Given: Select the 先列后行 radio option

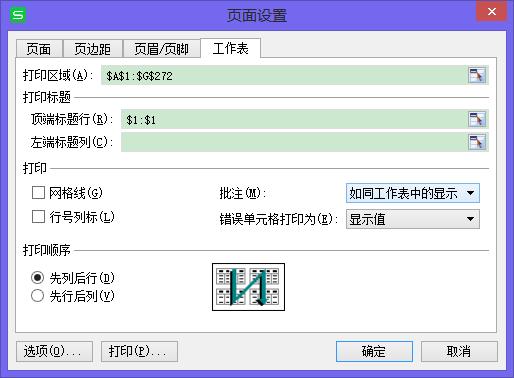Looking at the screenshot, I should [x=37, y=277].
